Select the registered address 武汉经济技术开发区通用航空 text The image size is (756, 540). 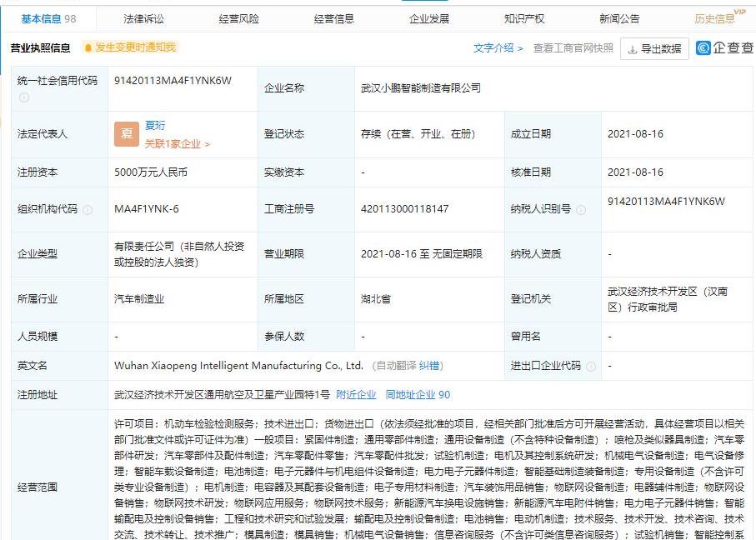pos(222,395)
